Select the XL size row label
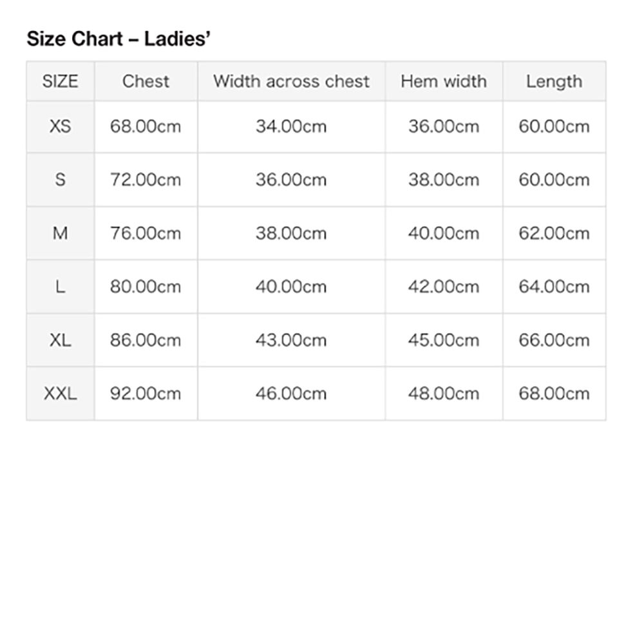This screenshot has width=644, height=644. (61, 340)
